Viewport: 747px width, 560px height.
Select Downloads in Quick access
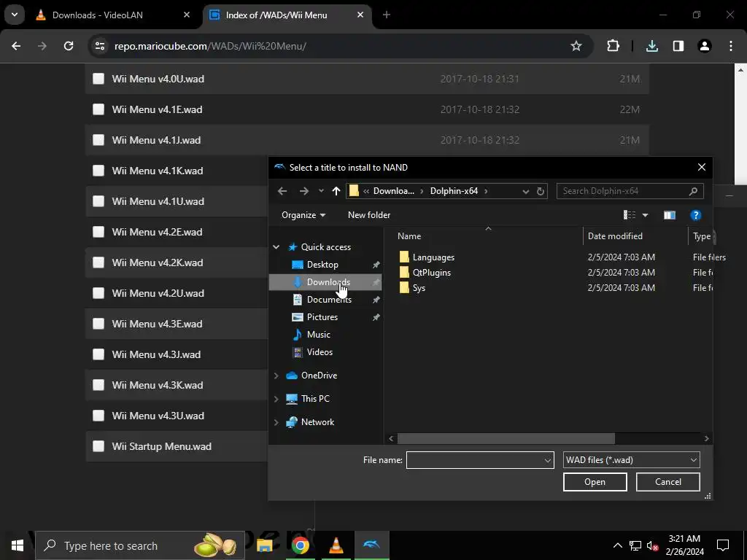(x=326, y=282)
